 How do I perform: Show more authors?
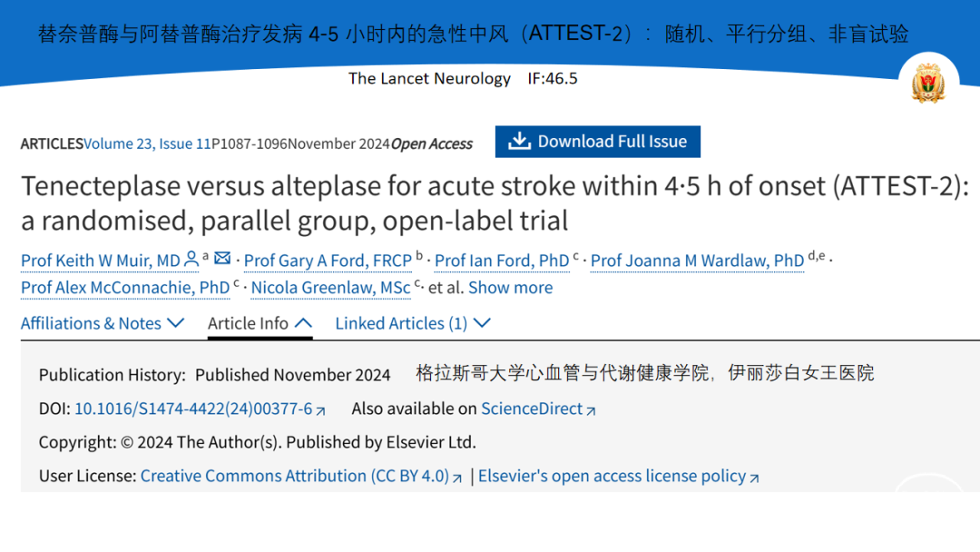511,288
